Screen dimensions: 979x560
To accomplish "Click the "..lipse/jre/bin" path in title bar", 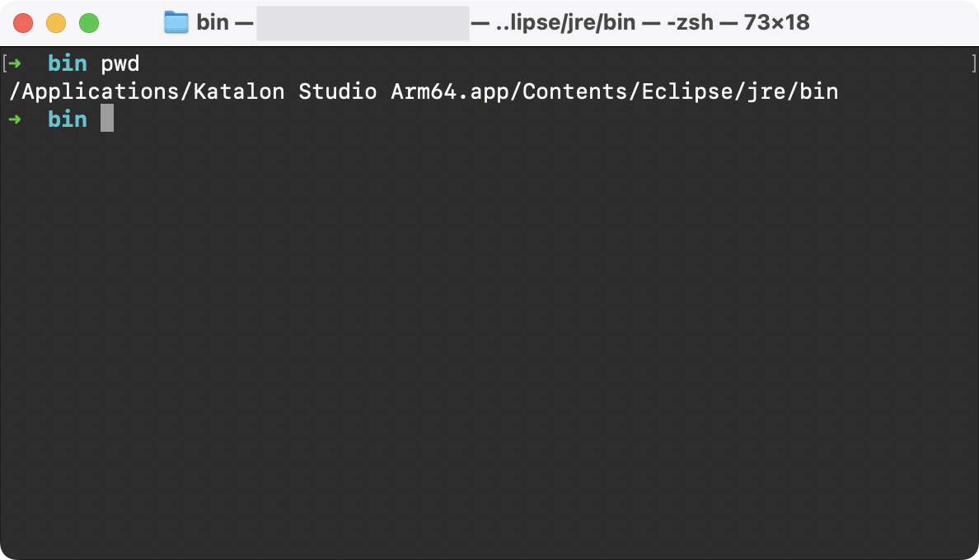I will [x=565, y=22].
